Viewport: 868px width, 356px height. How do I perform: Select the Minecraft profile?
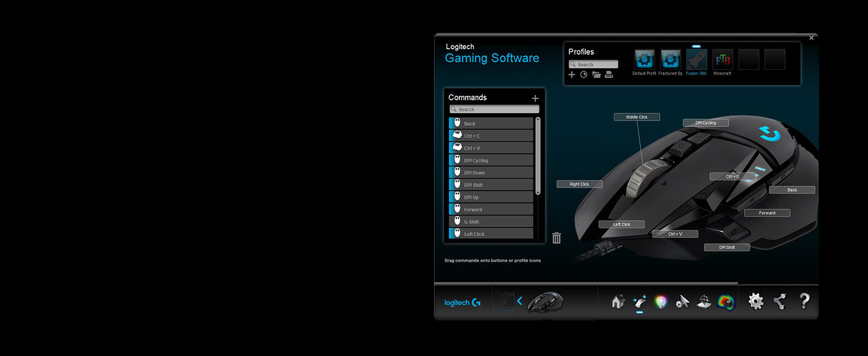coord(722,60)
